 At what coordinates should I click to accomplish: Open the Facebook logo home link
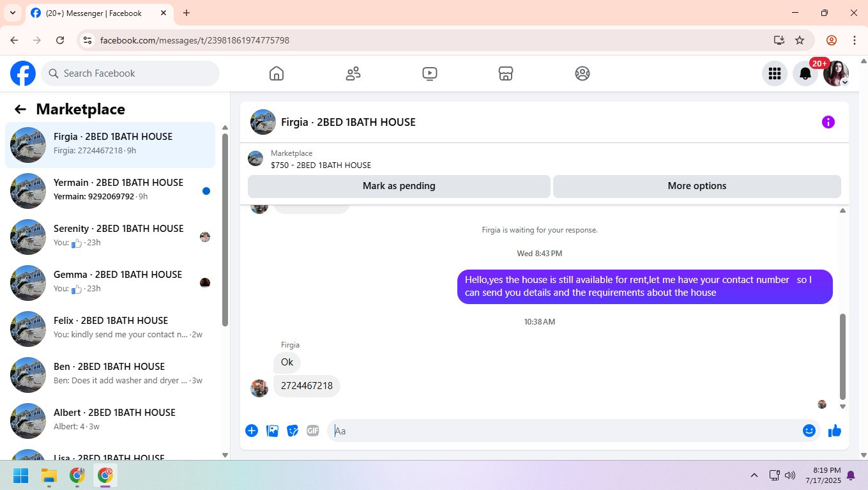click(x=23, y=73)
